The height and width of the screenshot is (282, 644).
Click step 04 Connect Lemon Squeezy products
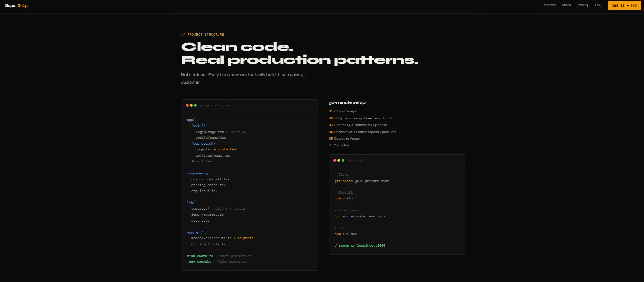tap(362, 132)
